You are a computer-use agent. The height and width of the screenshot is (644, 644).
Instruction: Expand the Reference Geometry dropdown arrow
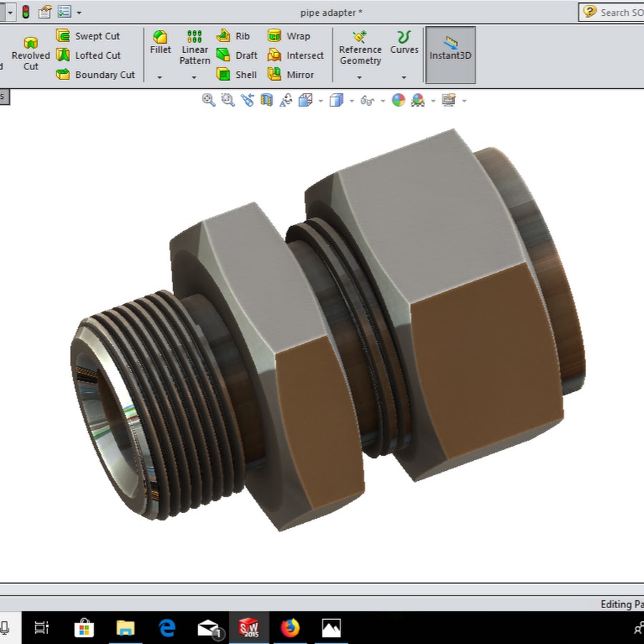point(359,77)
